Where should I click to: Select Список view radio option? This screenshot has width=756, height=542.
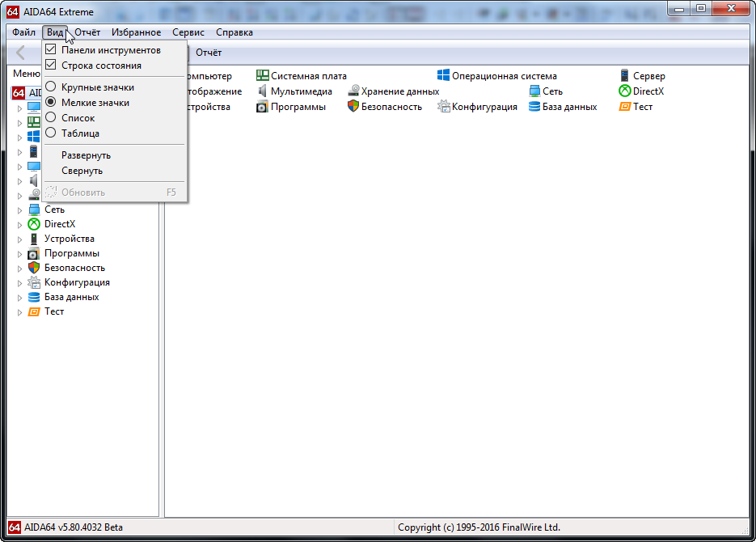pyautogui.click(x=51, y=117)
